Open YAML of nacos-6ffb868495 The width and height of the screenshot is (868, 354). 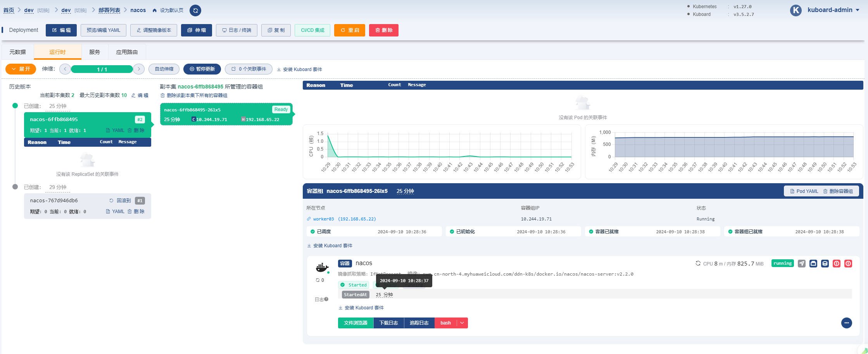[x=115, y=130]
